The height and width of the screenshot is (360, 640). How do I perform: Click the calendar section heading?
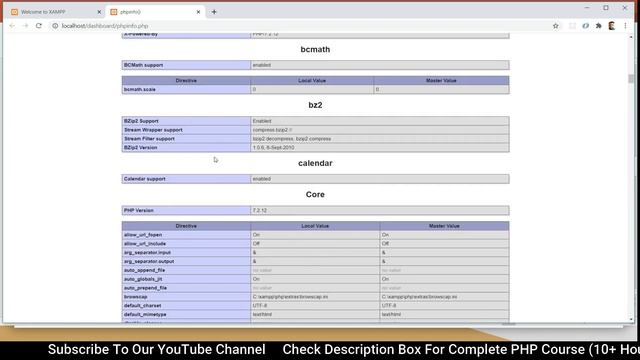pyautogui.click(x=315, y=163)
